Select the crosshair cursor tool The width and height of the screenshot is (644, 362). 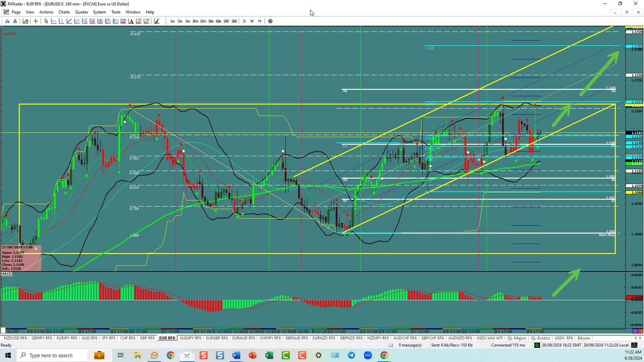coord(36,21)
